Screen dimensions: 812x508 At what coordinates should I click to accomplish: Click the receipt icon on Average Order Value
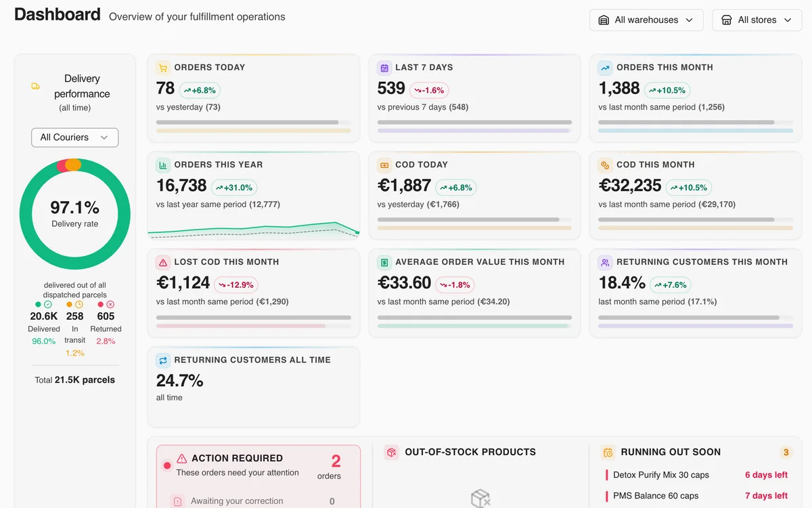(384, 262)
